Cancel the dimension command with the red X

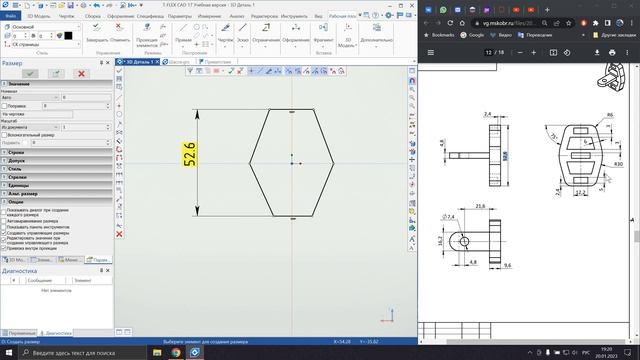[x=81, y=73]
